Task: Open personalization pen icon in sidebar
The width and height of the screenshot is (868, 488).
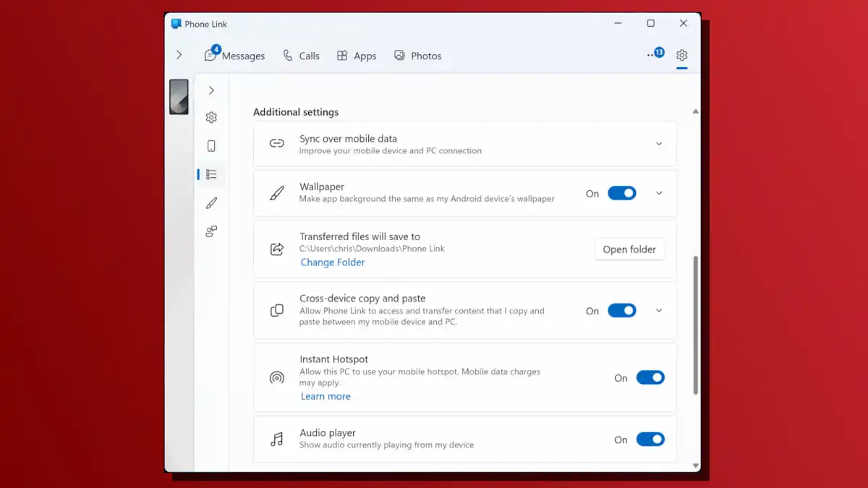Action: tap(211, 203)
